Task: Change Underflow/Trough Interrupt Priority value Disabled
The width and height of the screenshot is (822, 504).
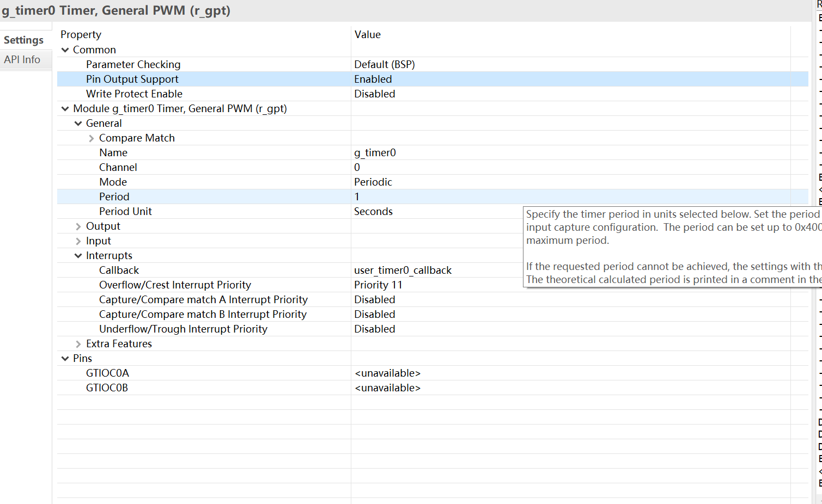Action: pyautogui.click(x=375, y=329)
